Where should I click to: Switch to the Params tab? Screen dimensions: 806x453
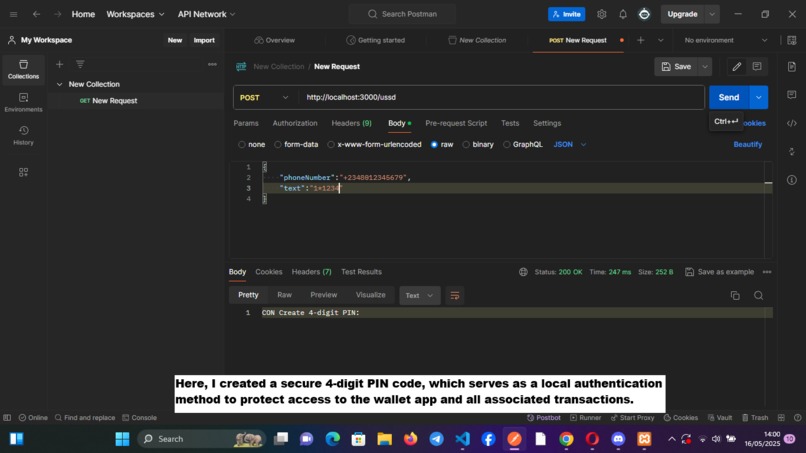(x=246, y=123)
